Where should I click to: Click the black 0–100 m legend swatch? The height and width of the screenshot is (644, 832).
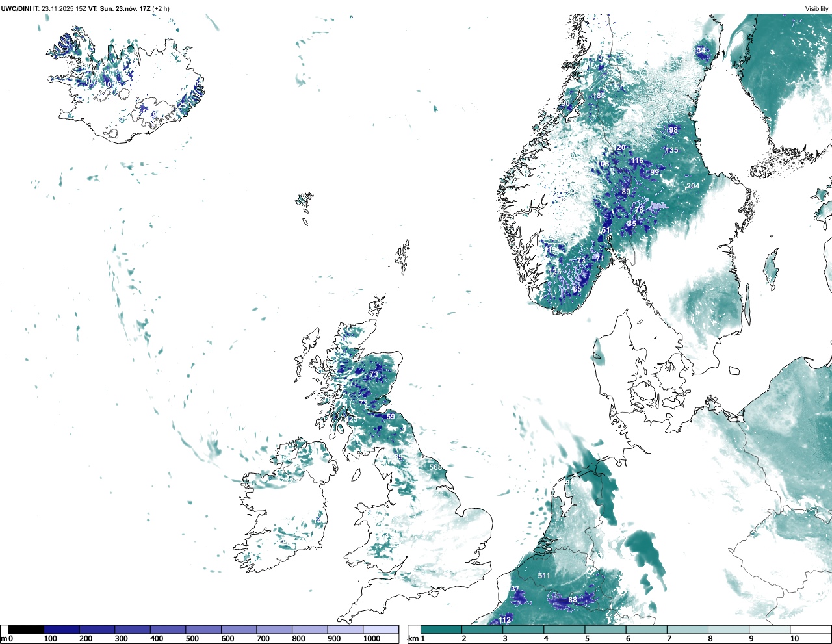27,629
